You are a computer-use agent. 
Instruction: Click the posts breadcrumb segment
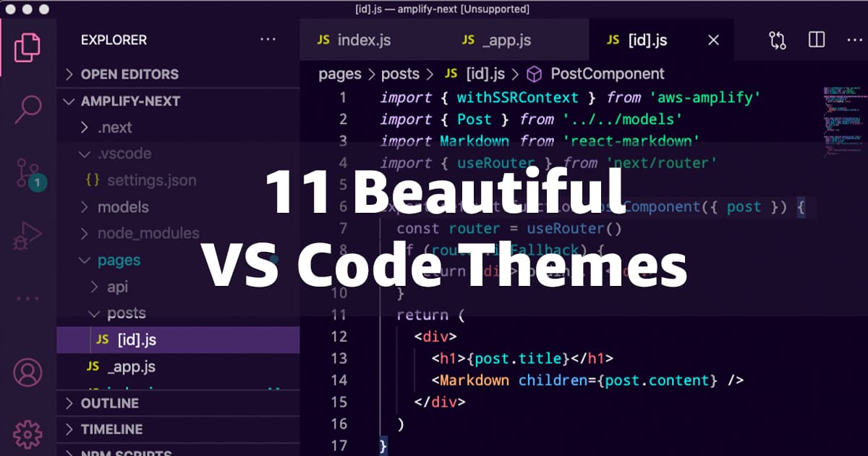pos(400,74)
